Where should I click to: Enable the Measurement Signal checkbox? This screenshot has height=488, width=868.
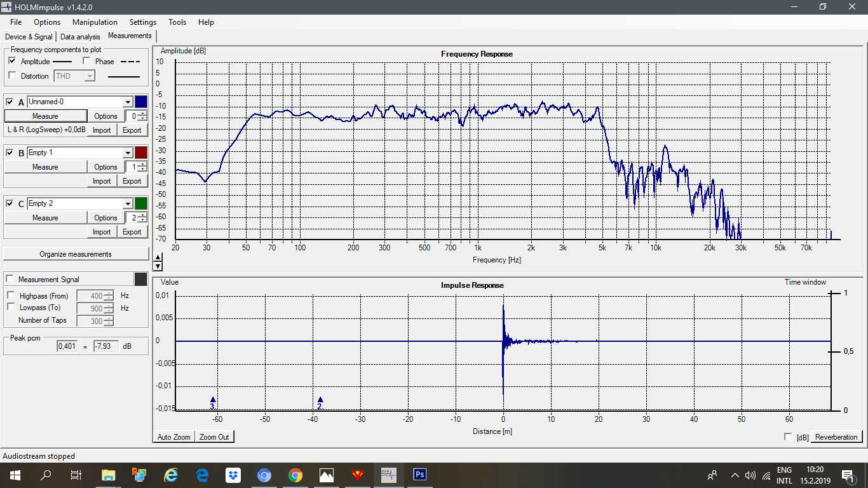[x=10, y=280]
